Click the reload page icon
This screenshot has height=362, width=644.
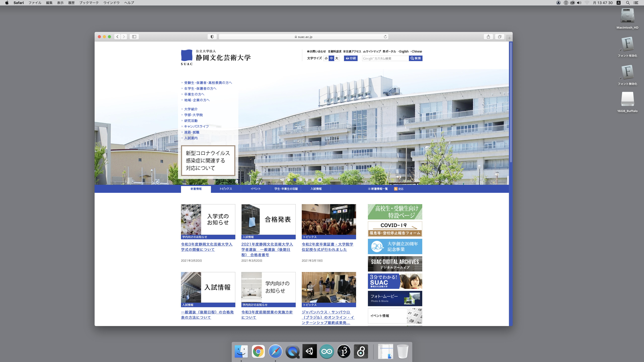(x=385, y=37)
